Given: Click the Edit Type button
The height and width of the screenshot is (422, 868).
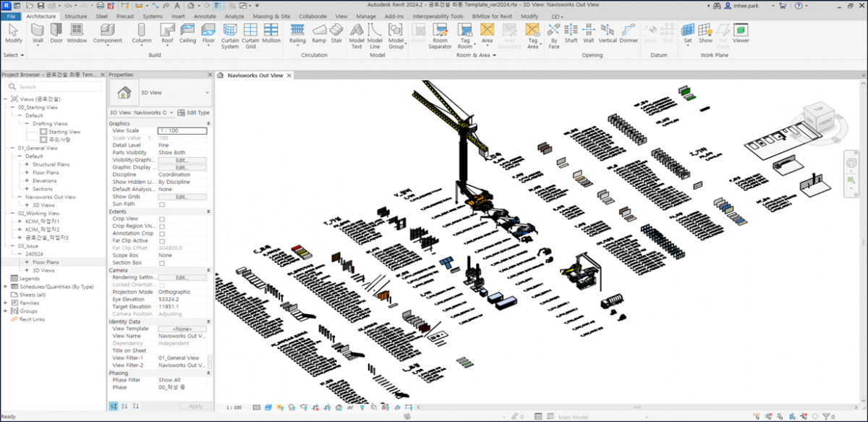Looking at the screenshot, I should coord(194,113).
